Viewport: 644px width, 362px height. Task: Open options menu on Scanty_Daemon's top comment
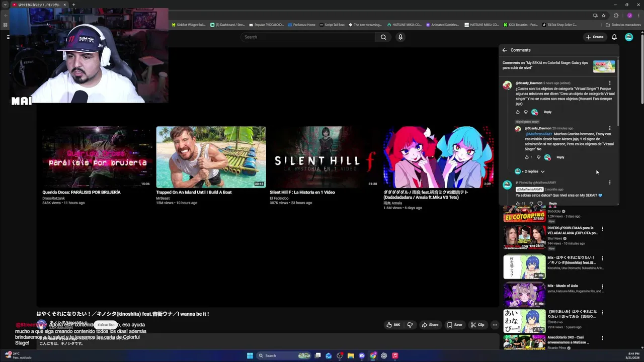click(610, 83)
